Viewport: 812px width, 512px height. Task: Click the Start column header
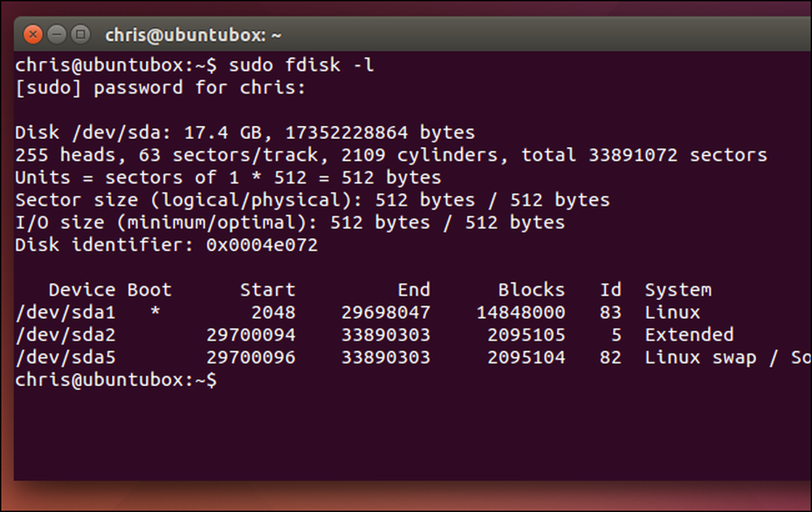tap(268, 289)
